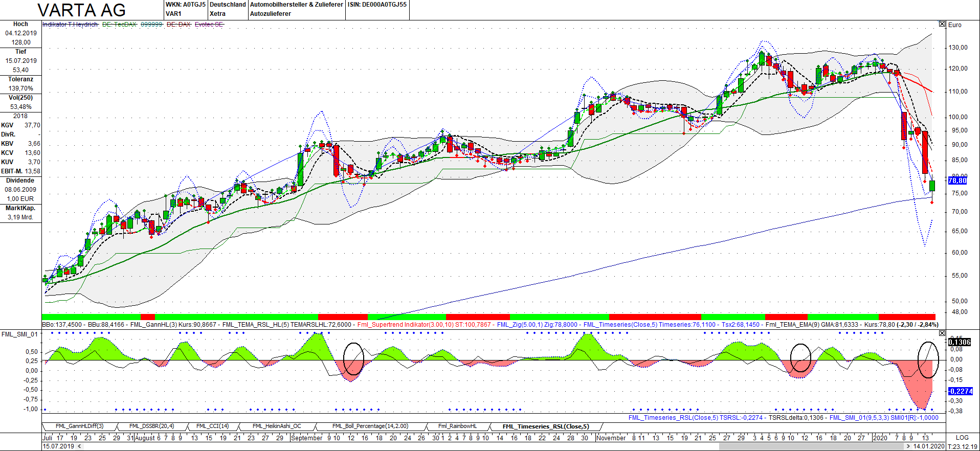Image resolution: width=980 pixels, height=451 pixels.
Task: Click the Tief value 53,40
Action: 21,70
